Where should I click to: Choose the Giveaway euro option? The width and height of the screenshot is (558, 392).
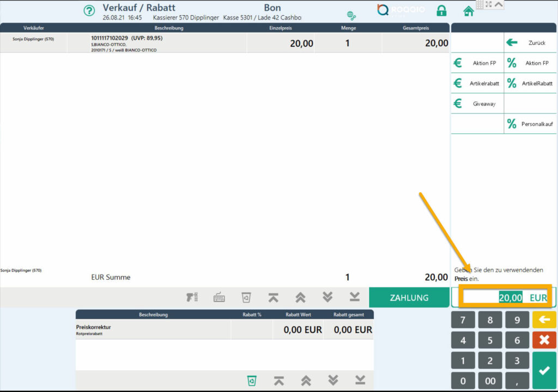(x=477, y=103)
